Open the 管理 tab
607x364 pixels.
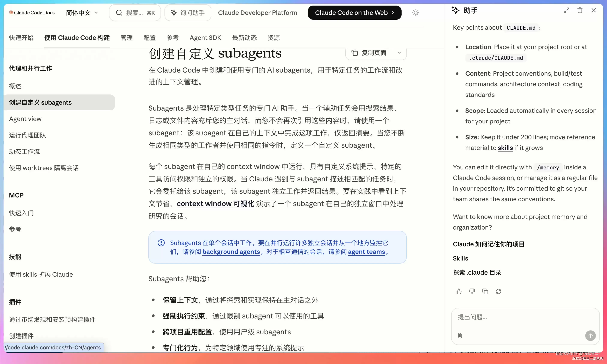click(x=126, y=38)
